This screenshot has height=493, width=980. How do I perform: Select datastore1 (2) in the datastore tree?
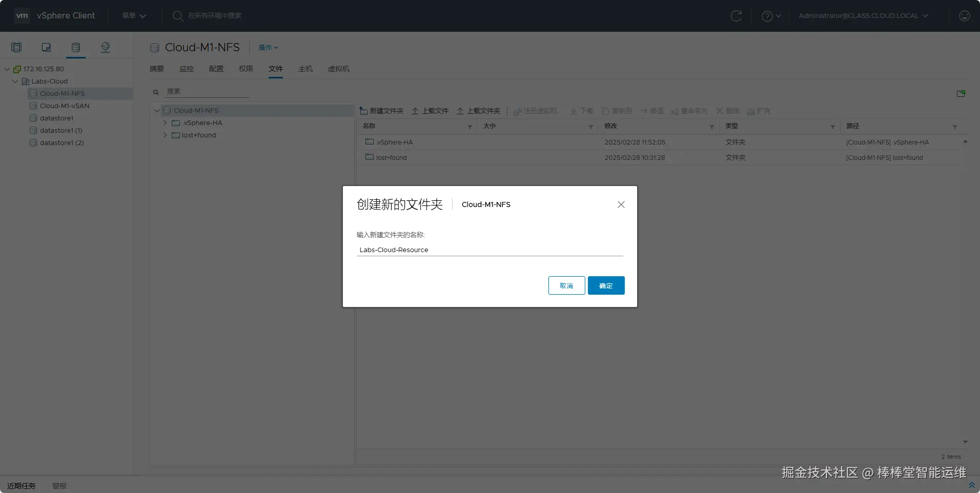pyautogui.click(x=62, y=143)
